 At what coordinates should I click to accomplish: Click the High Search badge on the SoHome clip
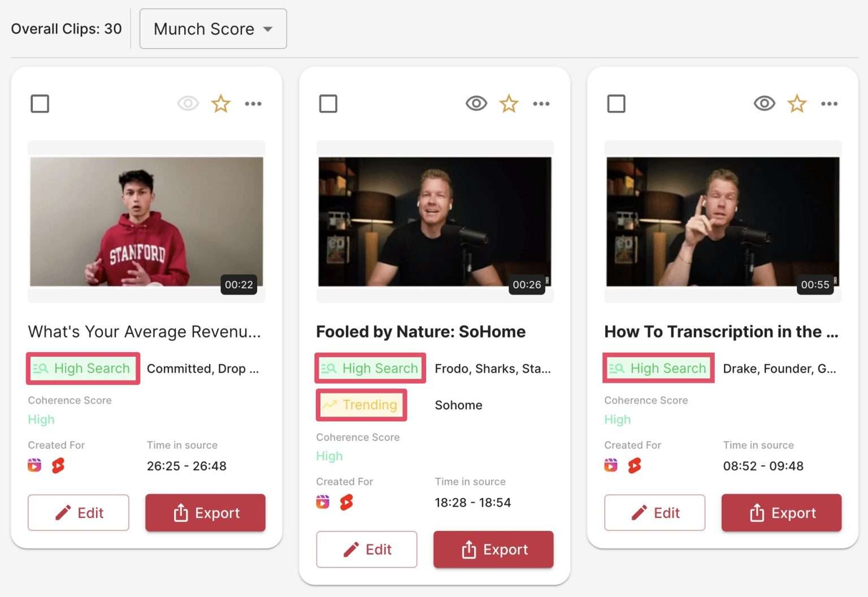[x=370, y=368]
